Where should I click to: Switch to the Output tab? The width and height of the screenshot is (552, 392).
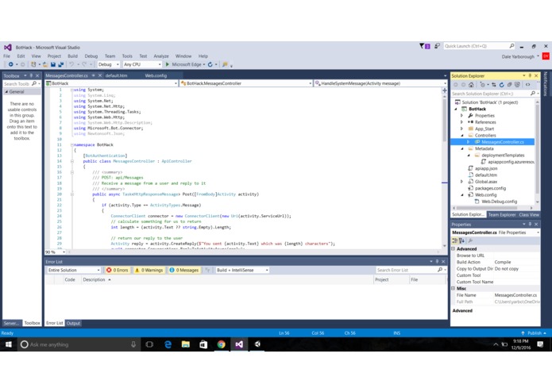coord(73,323)
